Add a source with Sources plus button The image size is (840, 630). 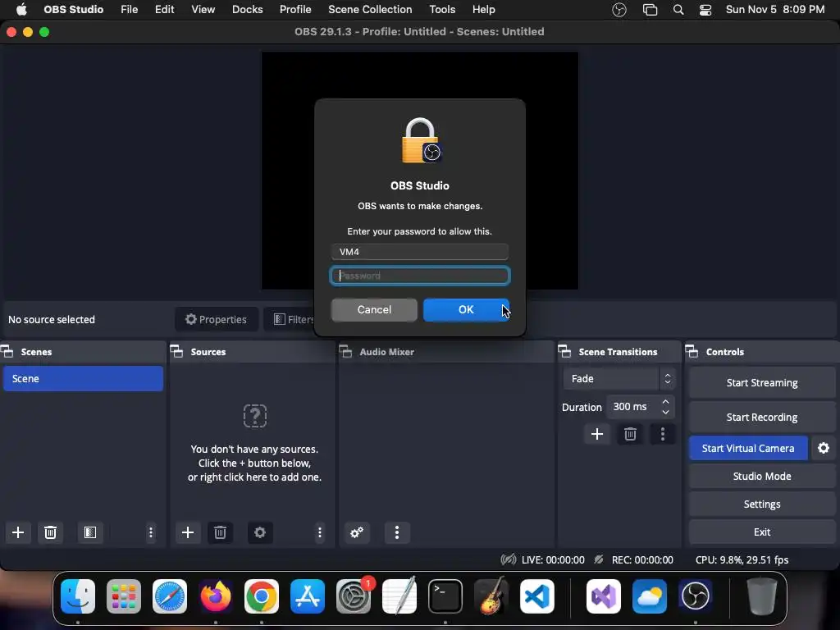pyautogui.click(x=188, y=532)
